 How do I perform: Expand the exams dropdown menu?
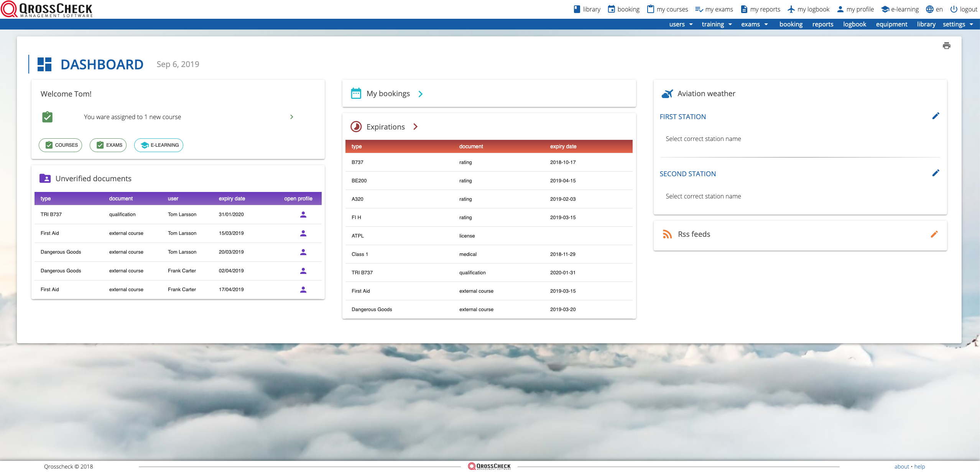755,24
